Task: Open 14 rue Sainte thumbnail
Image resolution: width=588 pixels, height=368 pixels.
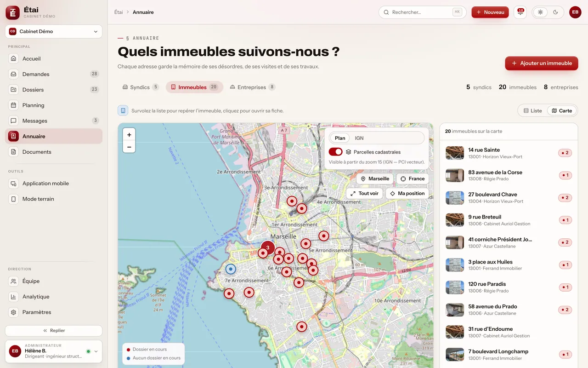Action: (455, 153)
